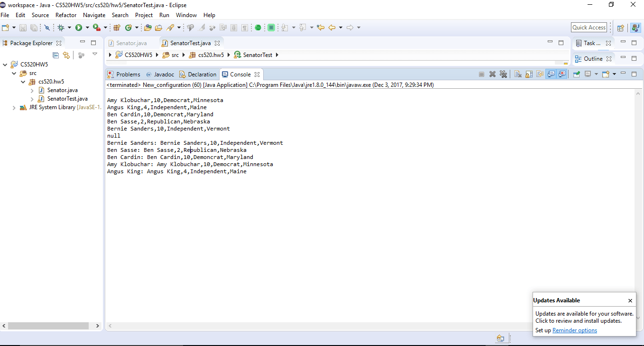
Task: Click the New Java Class icon
Action: pyautogui.click(x=128, y=28)
